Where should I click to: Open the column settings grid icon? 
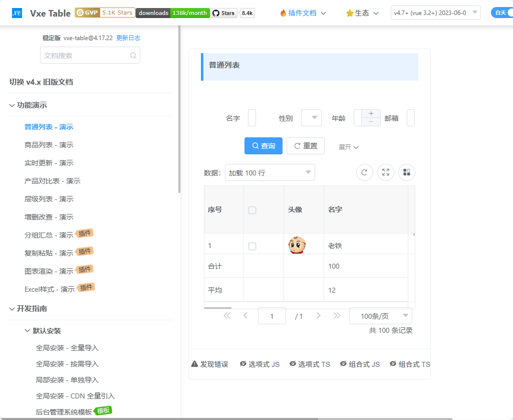pyautogui.click(x=407, y=172)
